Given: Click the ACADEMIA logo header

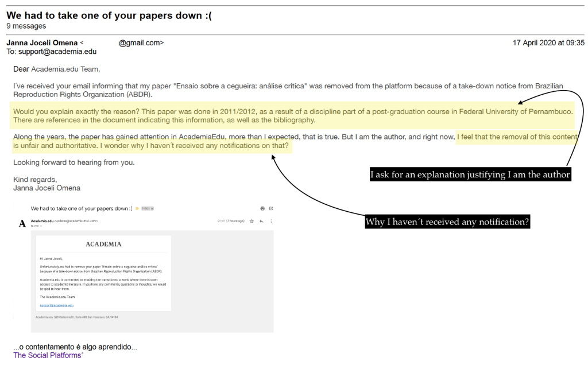Looking at the screenshot, I should [x=103, y=244].
